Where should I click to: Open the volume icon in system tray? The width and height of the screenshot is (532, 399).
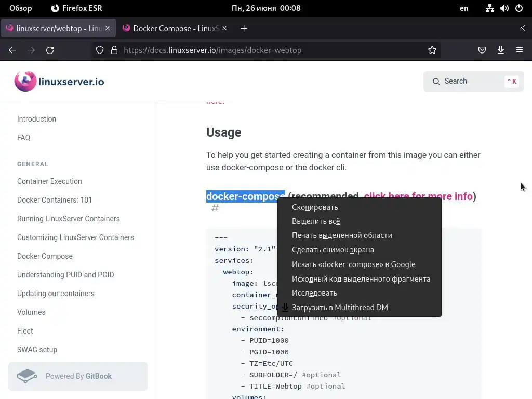(504, 8)
